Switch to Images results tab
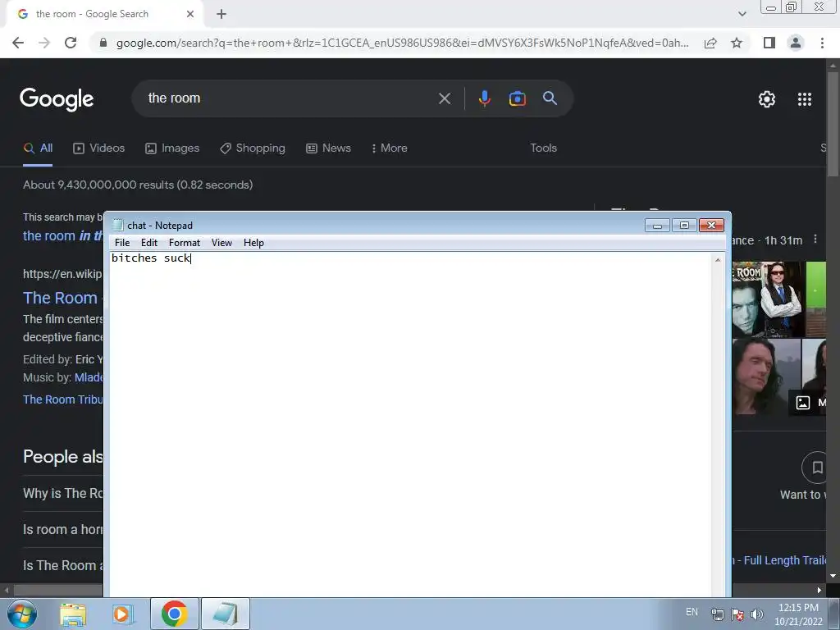 pos(172,148)
